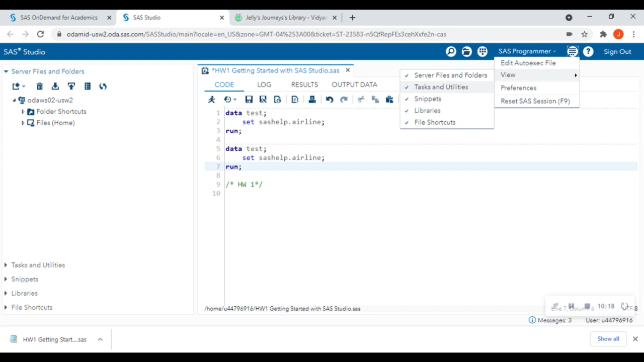Open the New item dropdown in Server Files
644x362 pixels.
point(19,86)
